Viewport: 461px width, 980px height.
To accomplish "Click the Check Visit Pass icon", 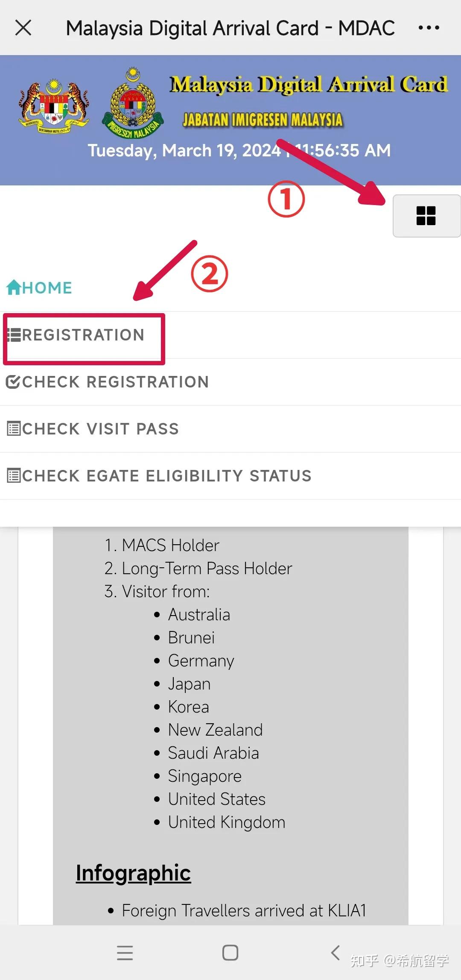I will tap(14, 428).
